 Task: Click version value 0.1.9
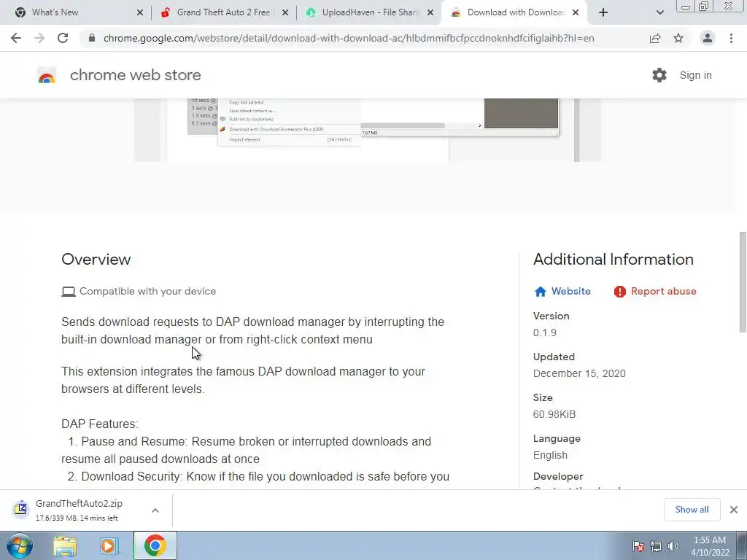click(544, 332)
